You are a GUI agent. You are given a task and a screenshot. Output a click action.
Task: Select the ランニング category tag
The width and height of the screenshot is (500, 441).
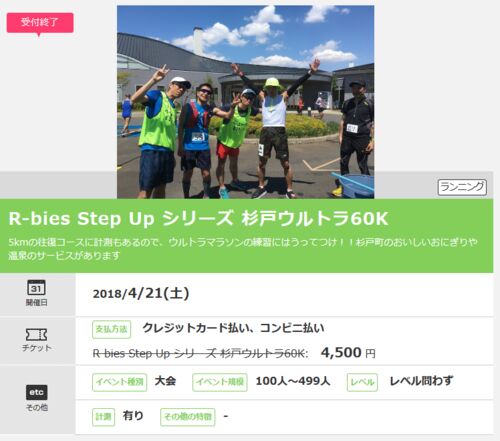[x=462, y=187]
